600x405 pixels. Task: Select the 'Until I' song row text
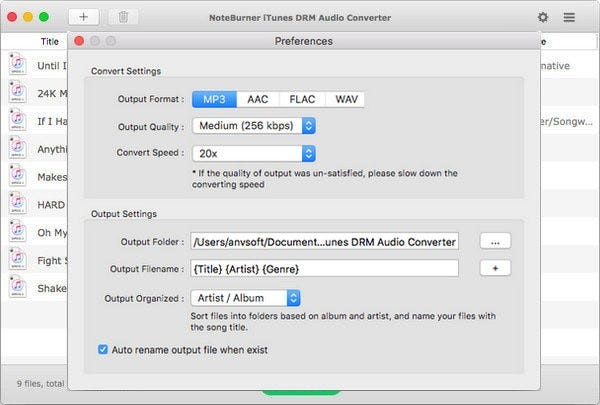pyautogui.click(x=52, y=66)
